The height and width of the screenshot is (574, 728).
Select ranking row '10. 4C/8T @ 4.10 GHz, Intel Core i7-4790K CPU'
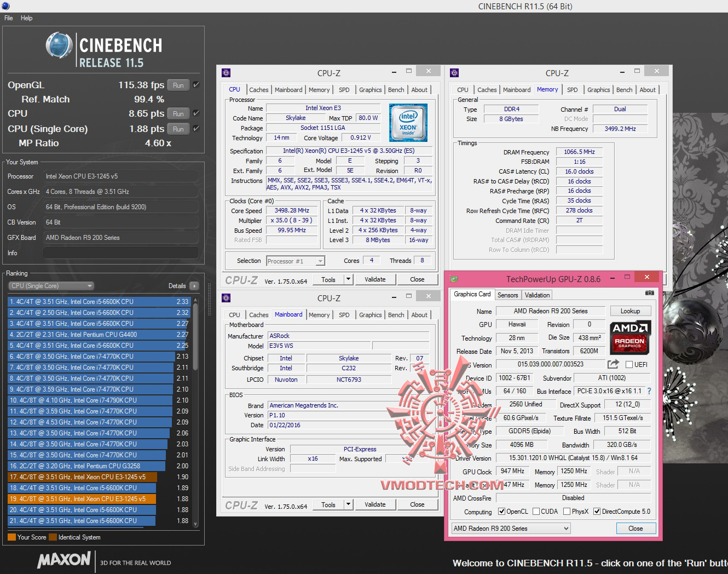99,400
